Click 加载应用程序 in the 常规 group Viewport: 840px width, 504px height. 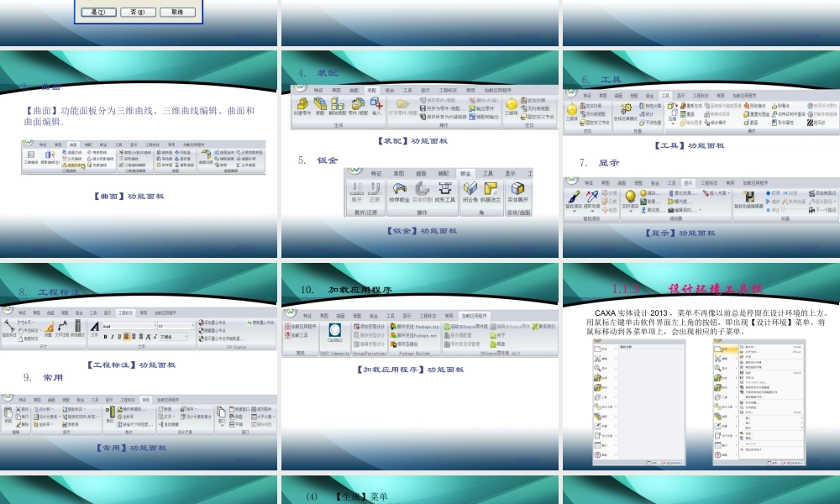(301, 326)
